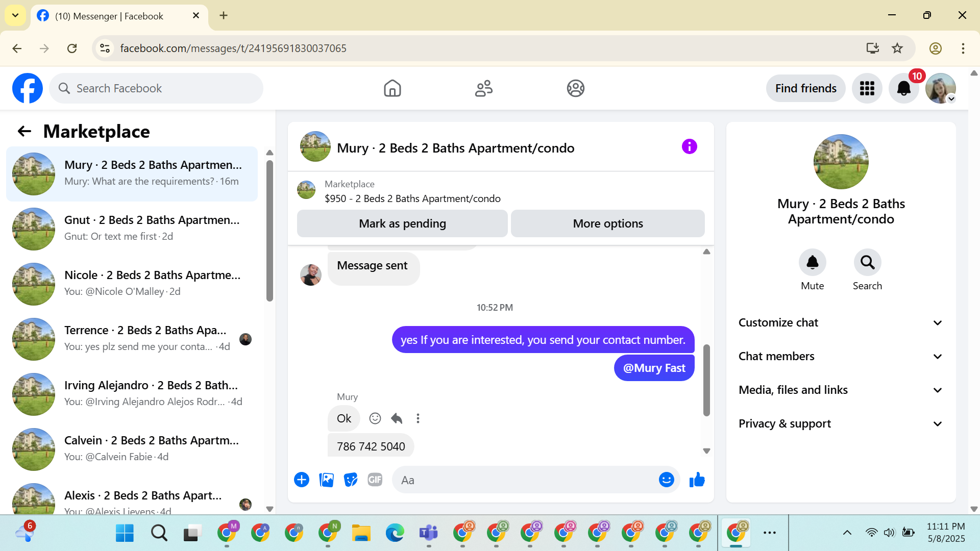Go to the Home feed icon

[393, 88]
